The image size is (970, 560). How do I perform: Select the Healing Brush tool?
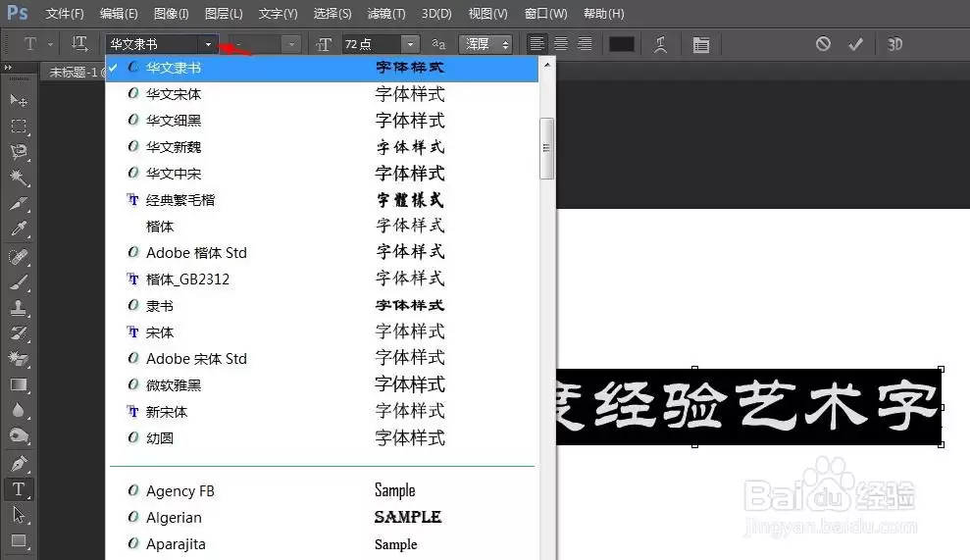pos(19,256)
